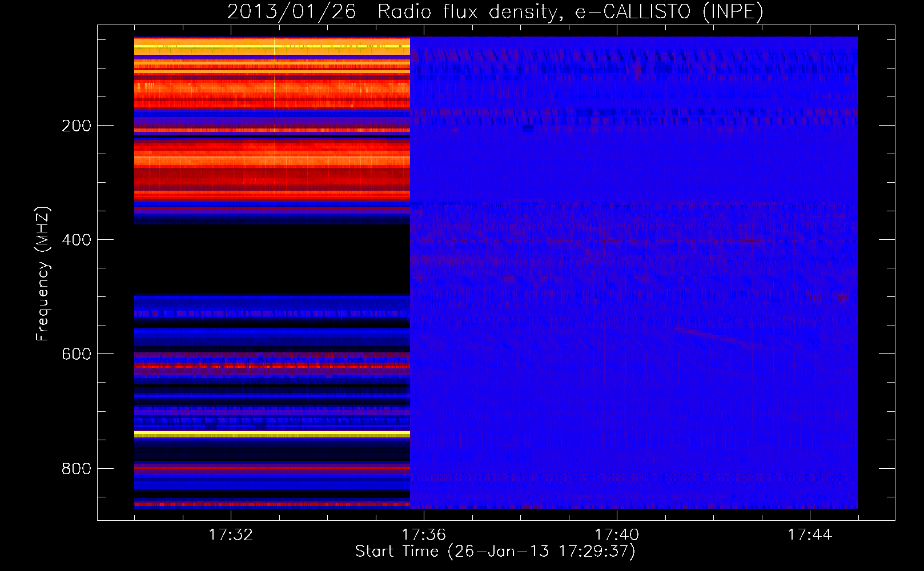Click the 17:36 time tick label
Screen dimensions: 924x571
pos(424,535)
